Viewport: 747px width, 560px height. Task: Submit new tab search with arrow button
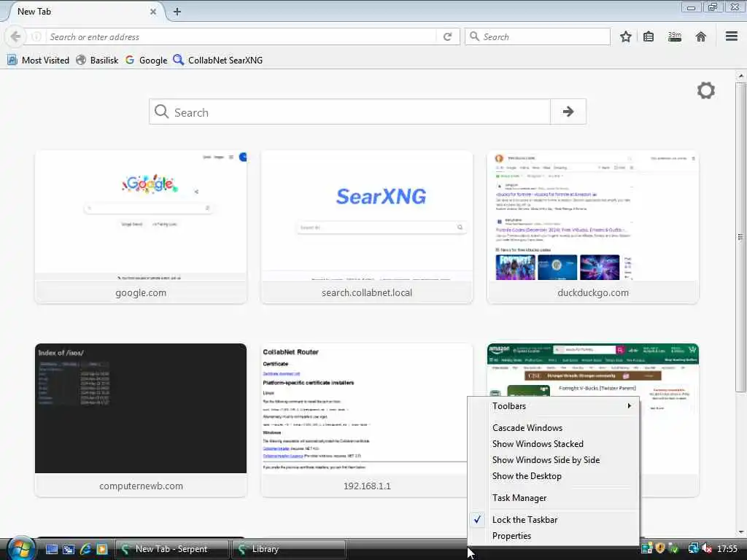(x=568, y=112)
